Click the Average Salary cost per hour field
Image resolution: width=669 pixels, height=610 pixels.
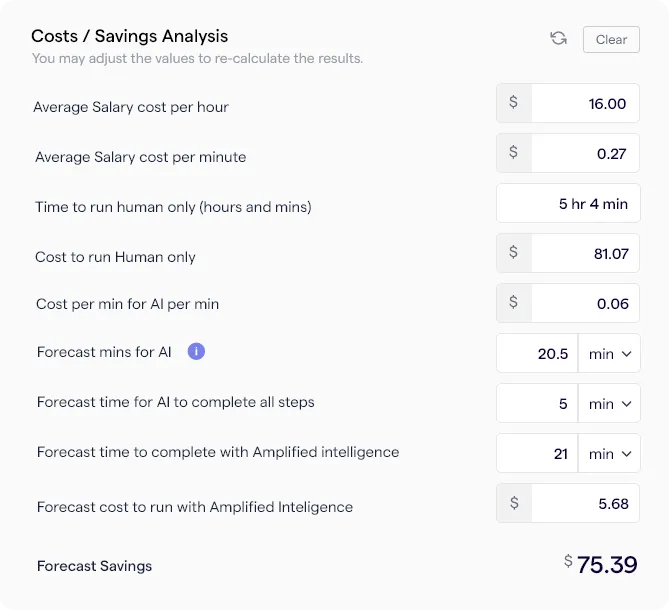coord(585,103)
